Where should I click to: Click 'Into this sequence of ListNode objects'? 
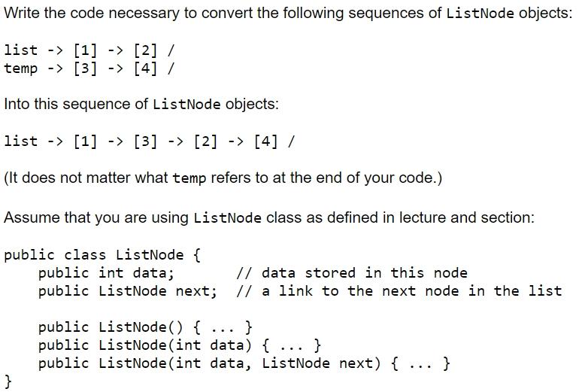[141, 105]
